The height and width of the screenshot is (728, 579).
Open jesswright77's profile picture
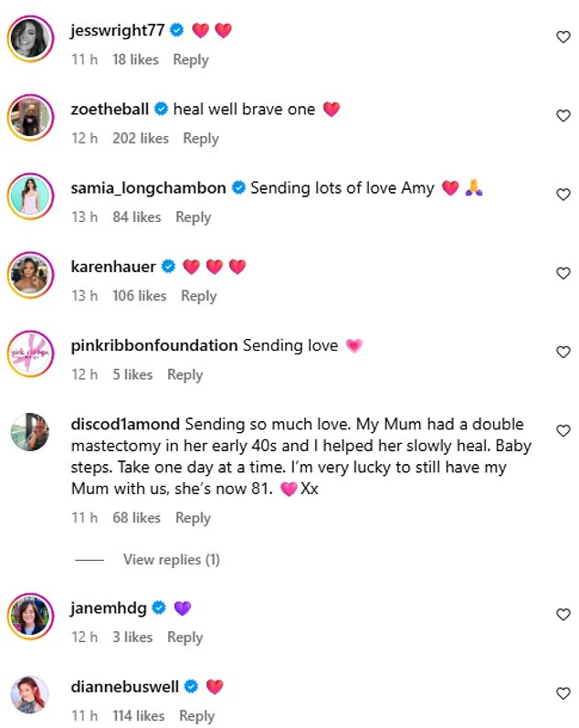[x=29, y=38]
